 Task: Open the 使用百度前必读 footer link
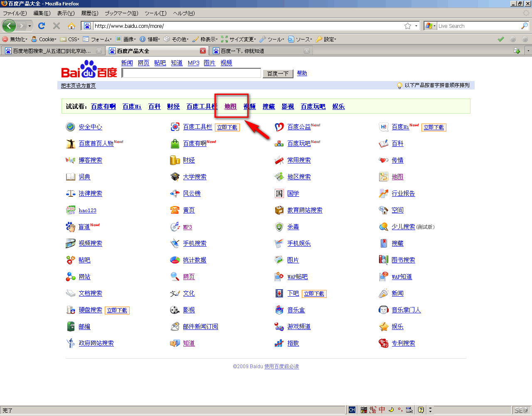(282, 366)
